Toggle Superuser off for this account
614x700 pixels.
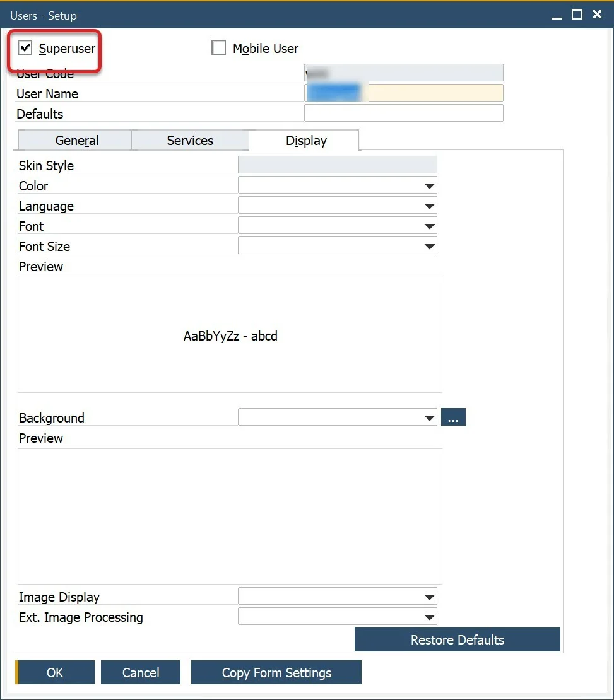click(x=25, y=46)
